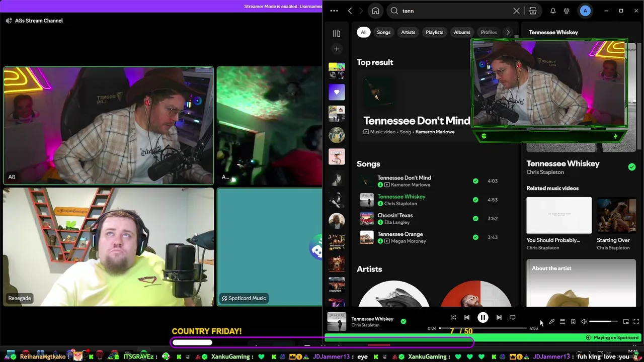Expand Your Library sidebar
644x362 pixels.
[x=337, y=33]
